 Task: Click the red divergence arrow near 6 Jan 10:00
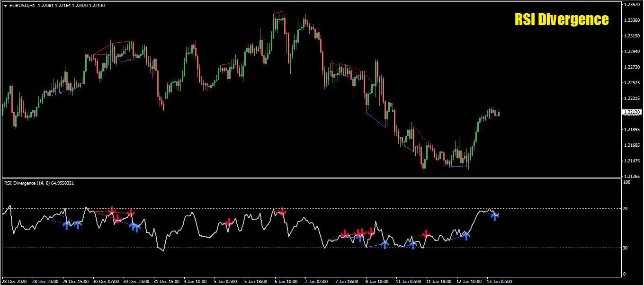click(283, 212)
